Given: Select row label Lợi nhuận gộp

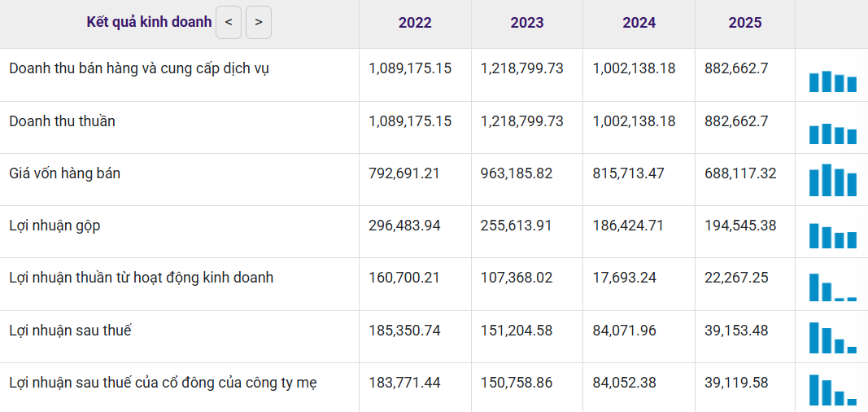Looking at the screenshot, I should point(55,226).
